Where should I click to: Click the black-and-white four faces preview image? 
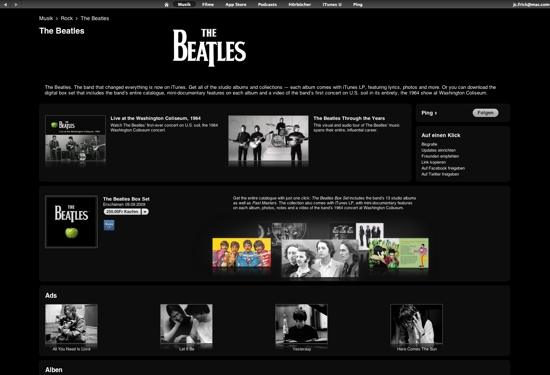click(320, 258)
